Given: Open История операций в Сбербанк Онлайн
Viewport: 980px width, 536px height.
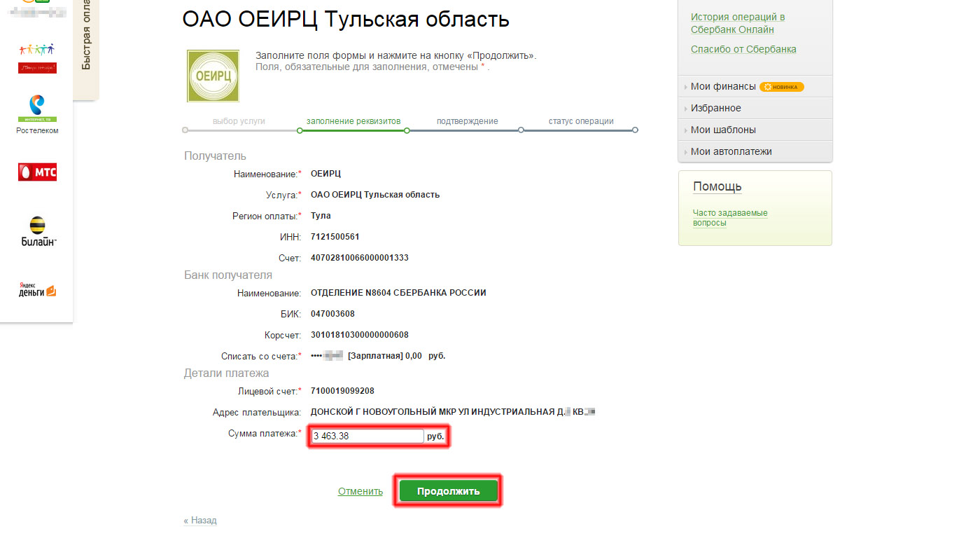Looking at the screenshot, I should 738,23.
